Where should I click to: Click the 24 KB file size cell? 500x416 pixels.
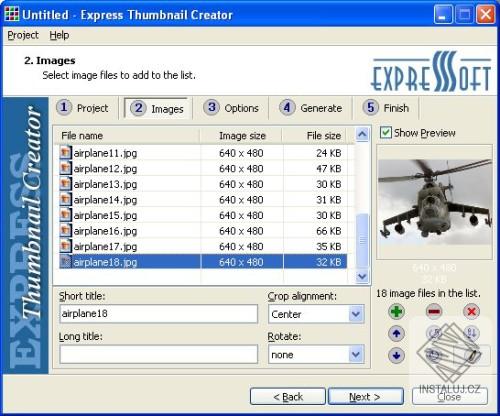(x=328, y=153)
